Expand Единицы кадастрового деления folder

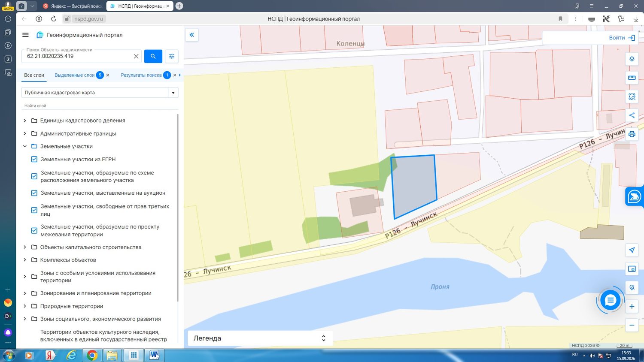pos(25,121)
